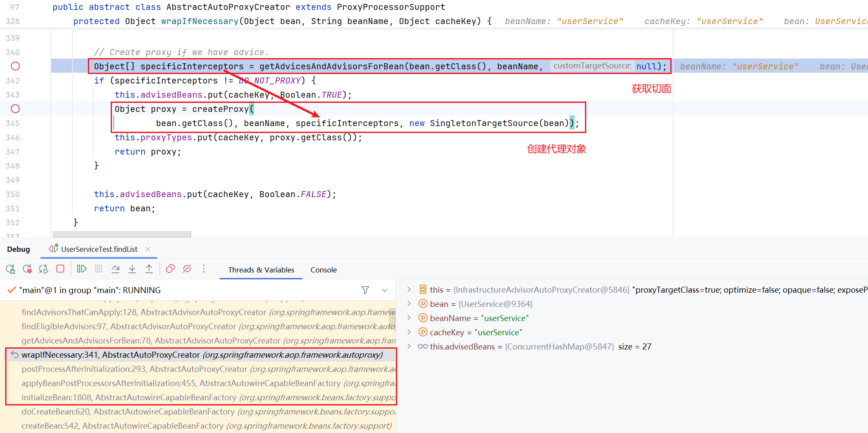Step out of the current method
This screenshot has width=868, height=433.
coord(149,269)
